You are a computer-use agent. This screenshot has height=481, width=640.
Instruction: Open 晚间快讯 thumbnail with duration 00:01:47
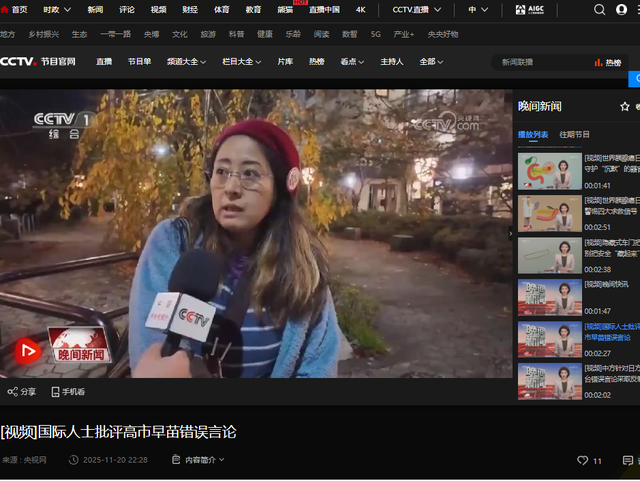click(550, 298)
